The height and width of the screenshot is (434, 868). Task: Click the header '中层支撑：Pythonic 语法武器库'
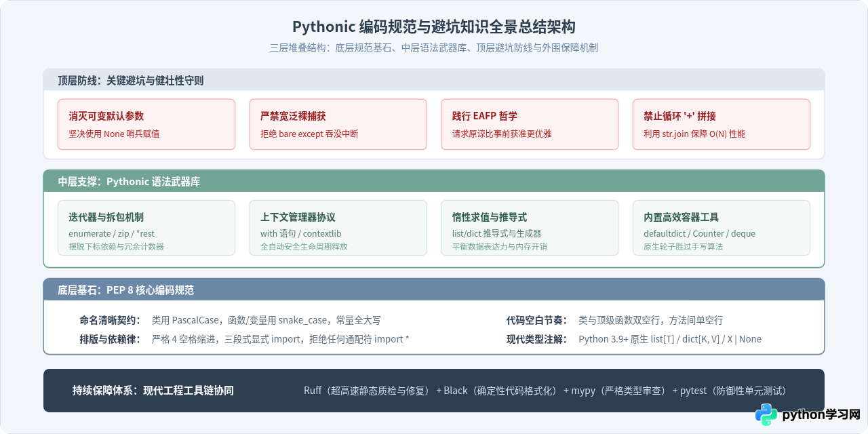(x=129, y=182)
